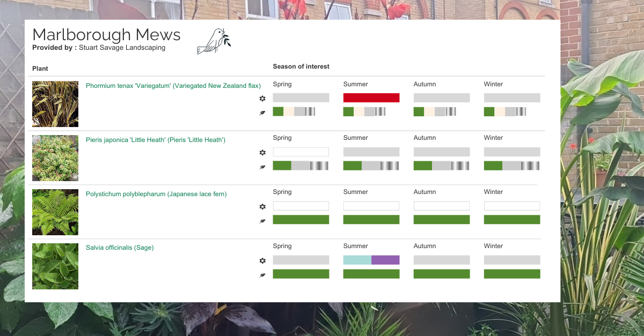Viewport: 644px width, 336px height.
Task: Click the flower icon in Salvia officinalis row
Action: tap(262, 261)
